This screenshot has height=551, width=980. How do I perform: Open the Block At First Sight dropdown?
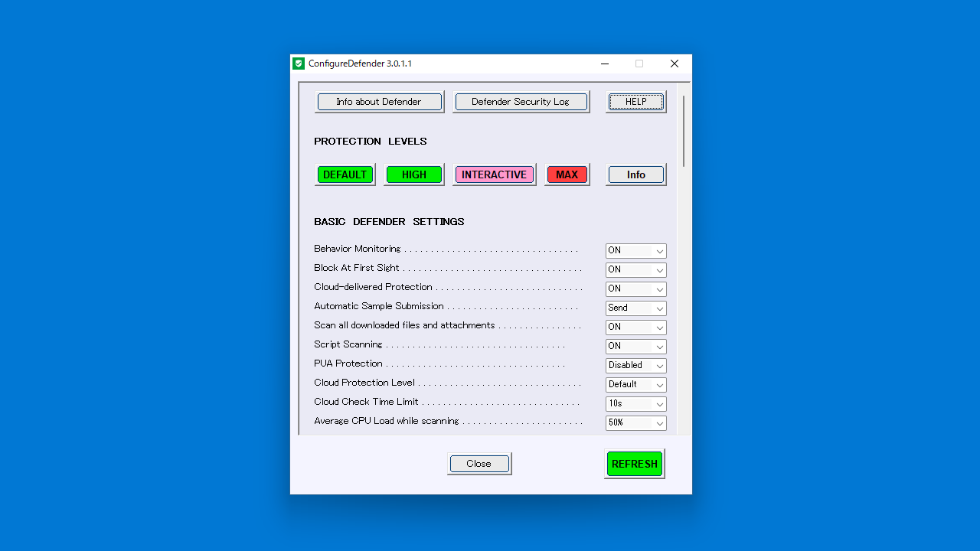635,270
